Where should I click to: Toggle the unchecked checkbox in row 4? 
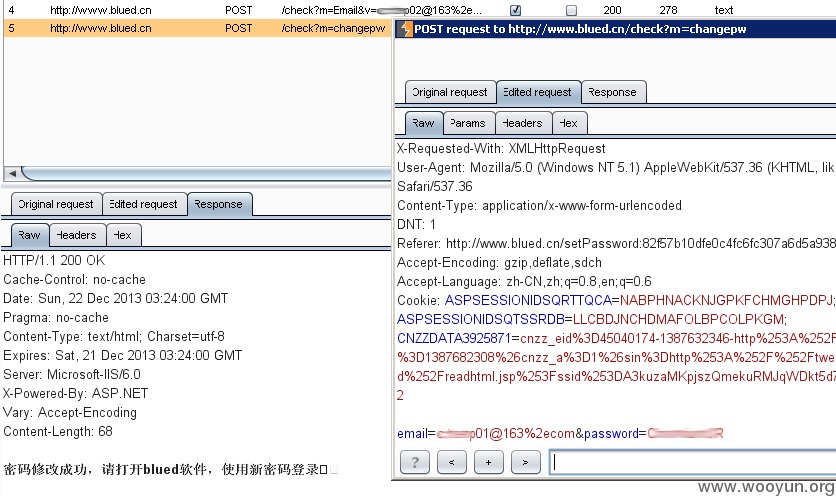click(x=571, y=10)
